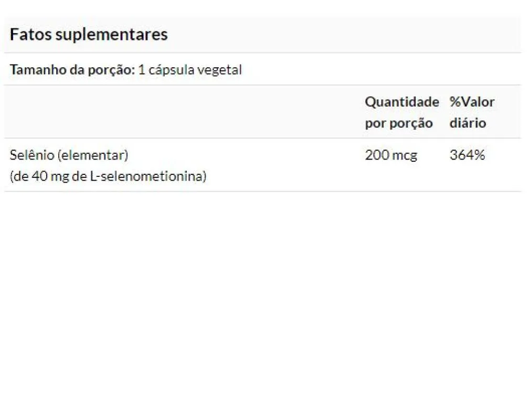531x420 pixels.
Task: Click the word Fatos in title
Action: pos(31,35)
